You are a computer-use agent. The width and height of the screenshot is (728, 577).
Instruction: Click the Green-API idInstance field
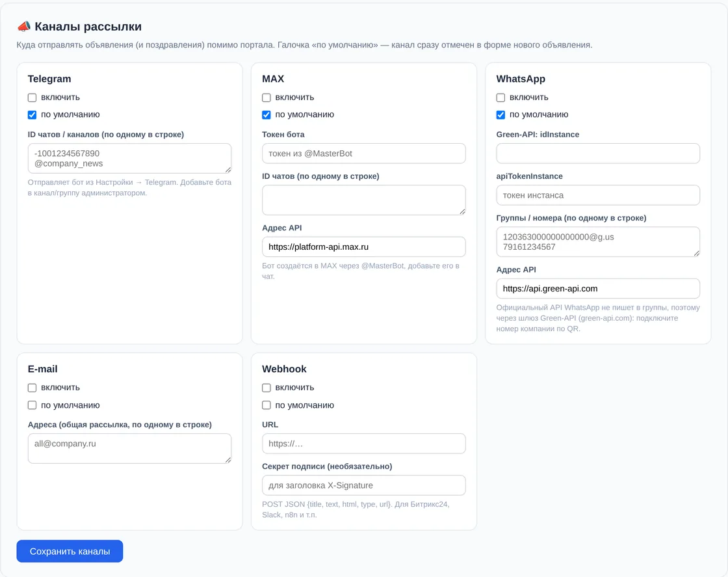pos(598,154)
